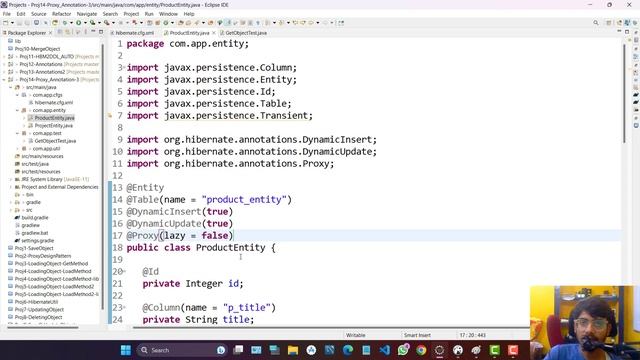Open File Explorer from taskbar
The height and width of the screenshot is (360, 640).
[293, 350]
